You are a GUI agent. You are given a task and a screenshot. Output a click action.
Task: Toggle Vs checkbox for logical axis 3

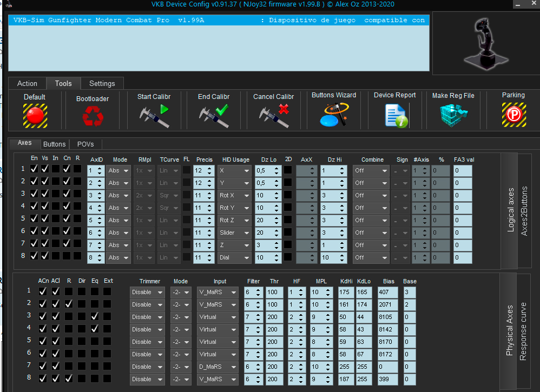45,194
